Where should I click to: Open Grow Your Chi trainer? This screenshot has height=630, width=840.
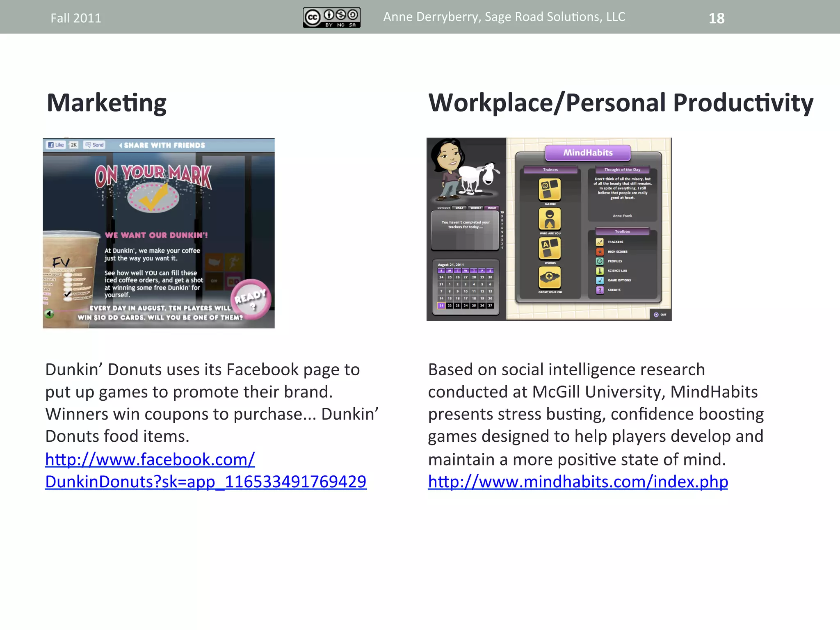(x=550, y=278)
